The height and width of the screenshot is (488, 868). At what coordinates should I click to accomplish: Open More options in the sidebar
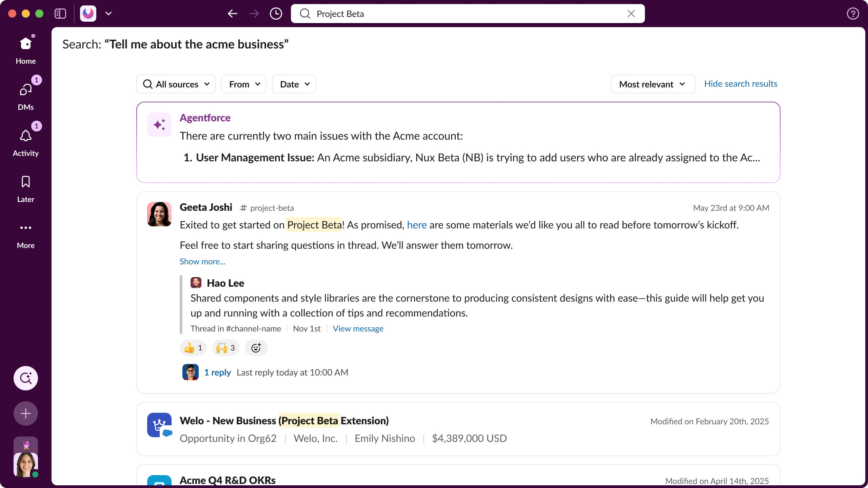pyautogui.click(x=26, y=235)
